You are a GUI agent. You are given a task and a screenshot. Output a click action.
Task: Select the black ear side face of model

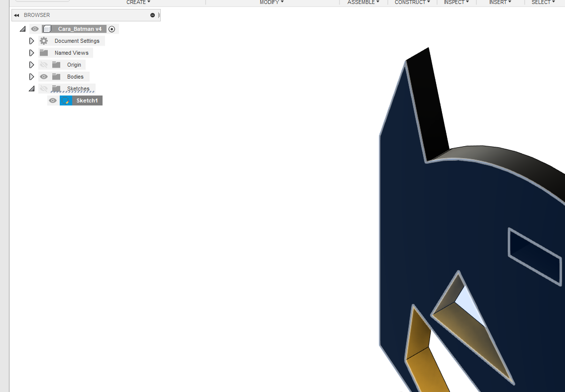pyautogui.click(x=429, y=104)
